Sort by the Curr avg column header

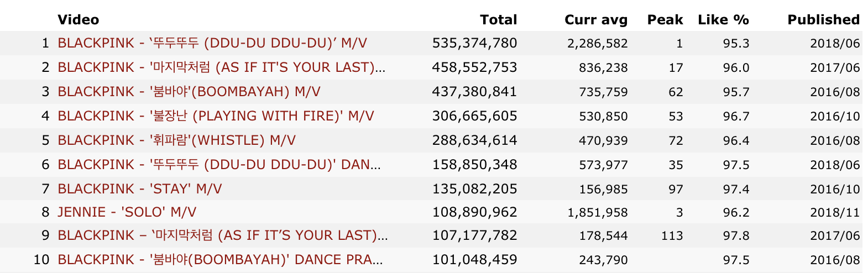click(595, 20)
